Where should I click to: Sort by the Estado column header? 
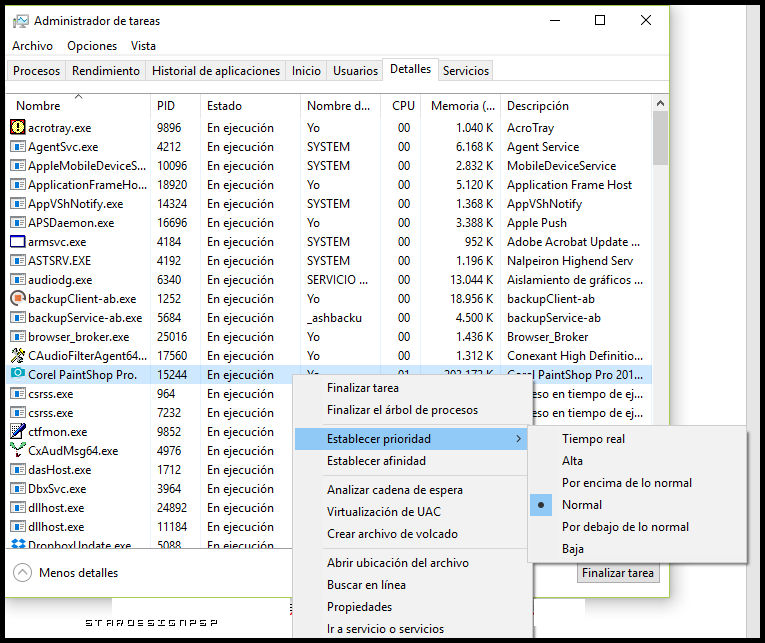coord(250,105)
